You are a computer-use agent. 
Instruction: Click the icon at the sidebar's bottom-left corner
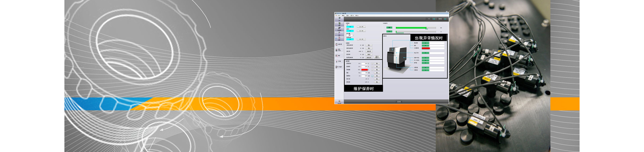tap(339, 101)
